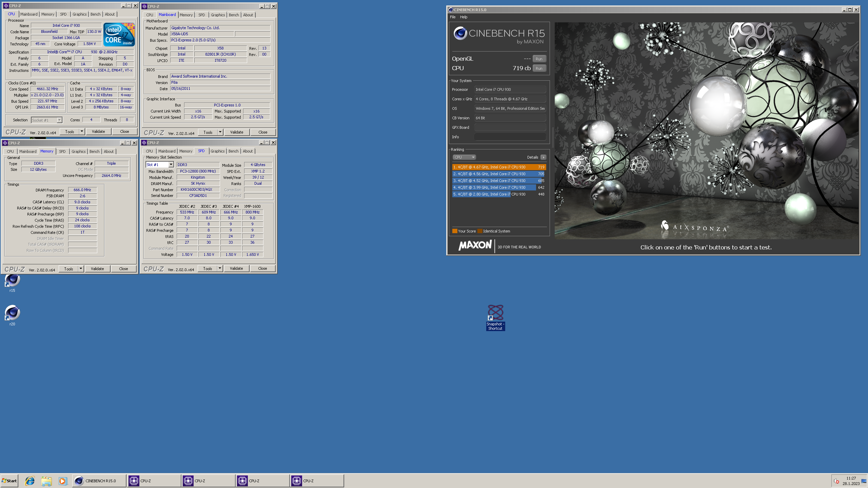Click the orange Your Score legend swatch

455,231
